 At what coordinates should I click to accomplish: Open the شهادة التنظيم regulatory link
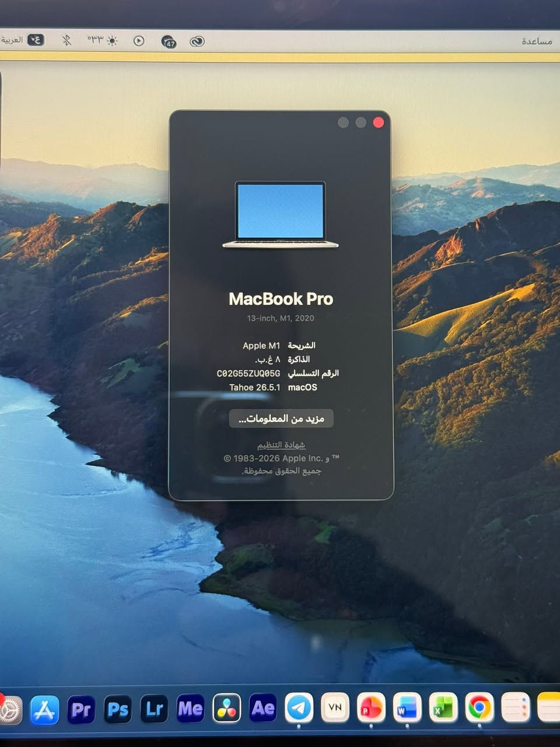281,445
